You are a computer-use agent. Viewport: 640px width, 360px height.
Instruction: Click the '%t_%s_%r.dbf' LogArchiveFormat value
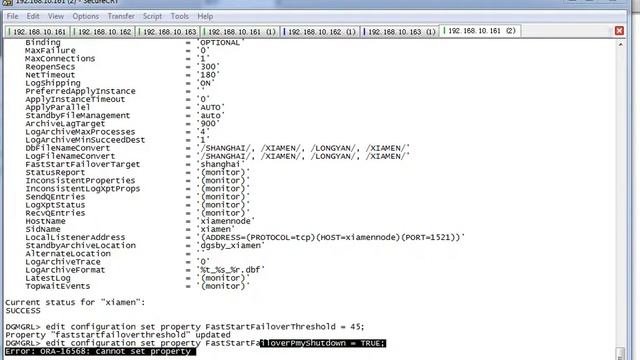click(231, 270)
